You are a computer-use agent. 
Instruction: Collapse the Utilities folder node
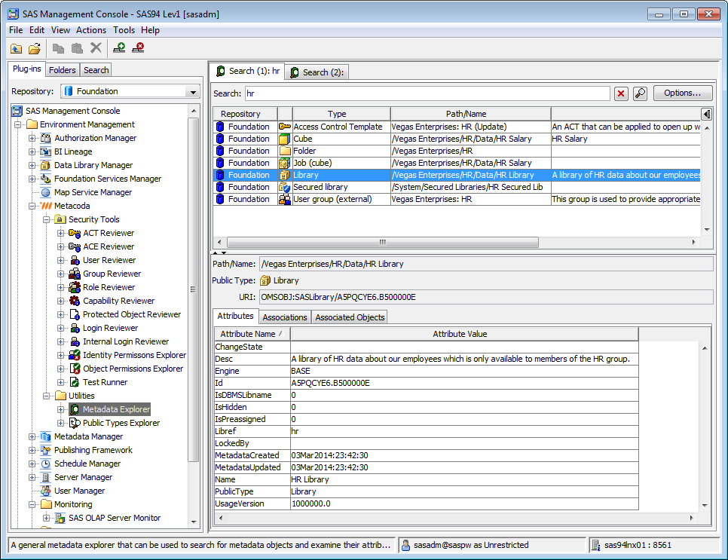tap(47, 396)
